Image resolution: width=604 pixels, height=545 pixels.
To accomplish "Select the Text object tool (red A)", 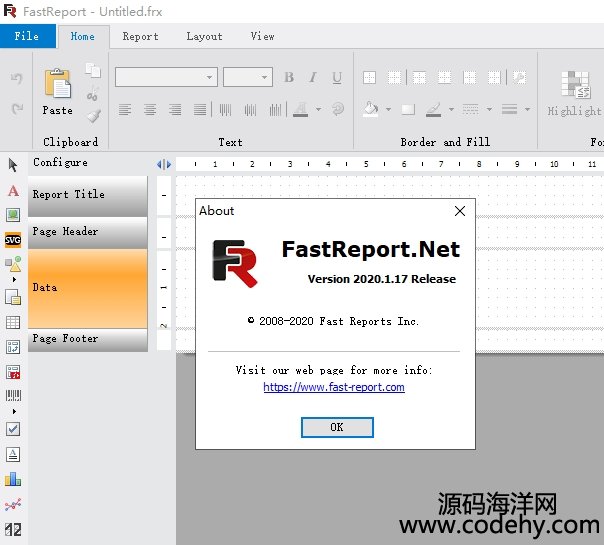I will pos(13,191).
